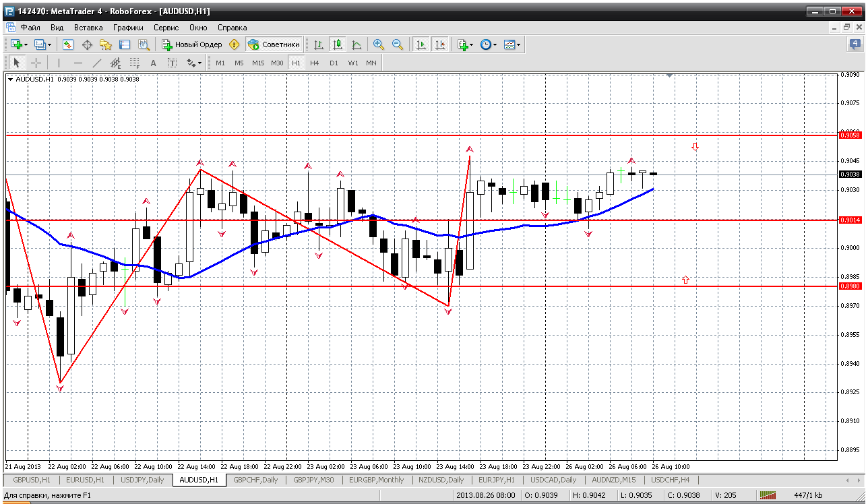Screen dimensions: 868x504
Task: Switch to line chart display
Action: click(356, 44)
